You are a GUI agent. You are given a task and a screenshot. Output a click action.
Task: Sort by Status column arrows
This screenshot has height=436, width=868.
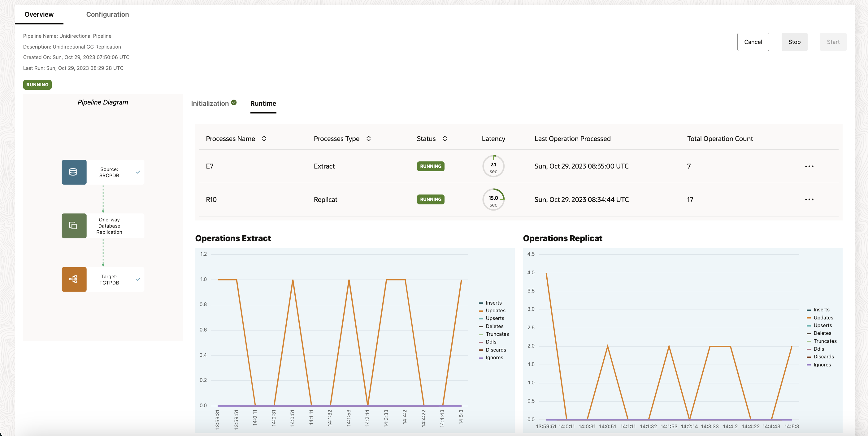pos(445,139)
